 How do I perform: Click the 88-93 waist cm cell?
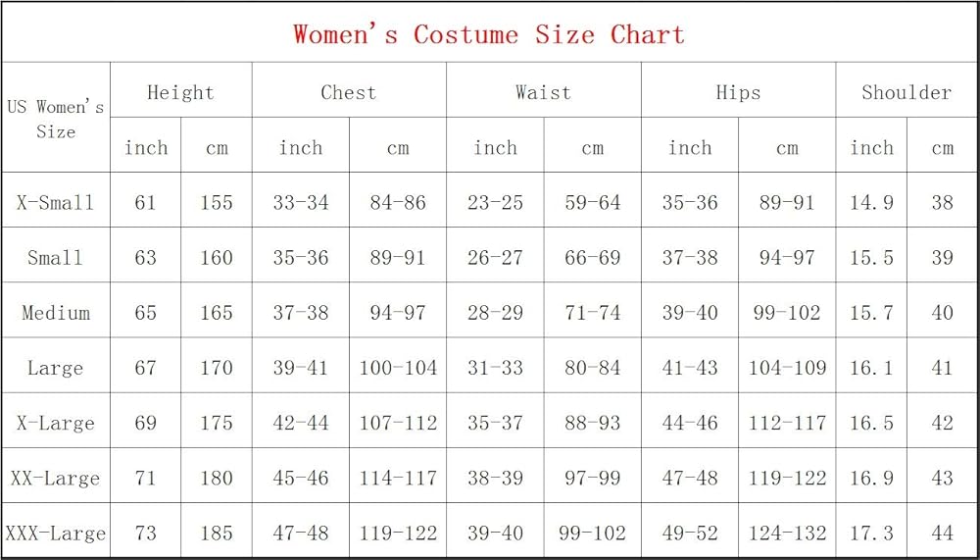coord(593,424)
